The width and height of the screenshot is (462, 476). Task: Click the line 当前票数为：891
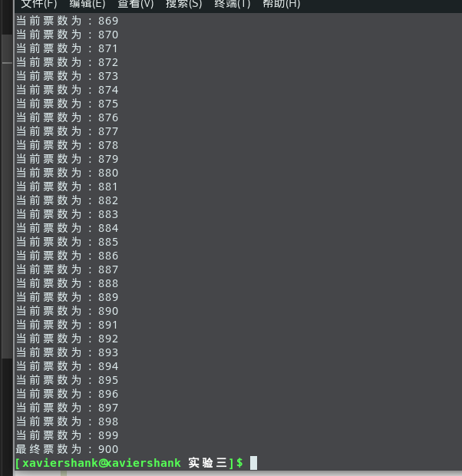point(67,325)
